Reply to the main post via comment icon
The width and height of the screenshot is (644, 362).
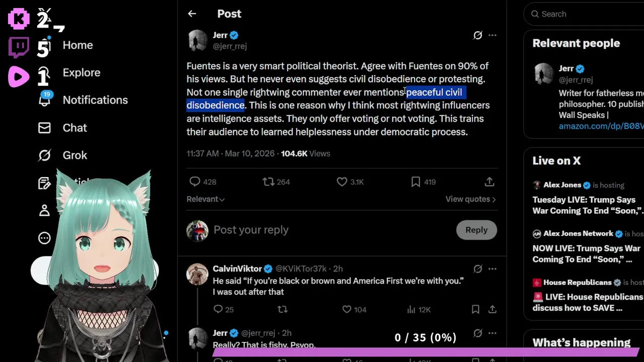(x=195, y=182)
